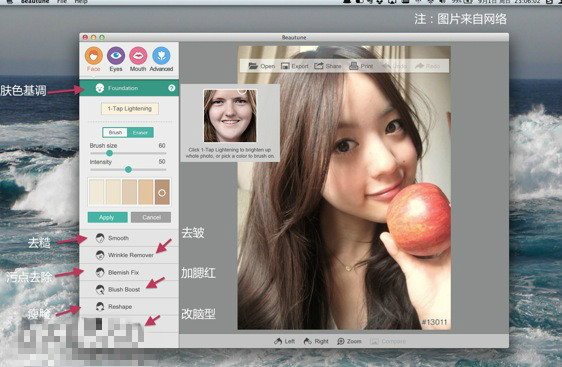Open a photo with the Open folder icon
Viewport: 562px width, 367px height.
coord(253,66)
